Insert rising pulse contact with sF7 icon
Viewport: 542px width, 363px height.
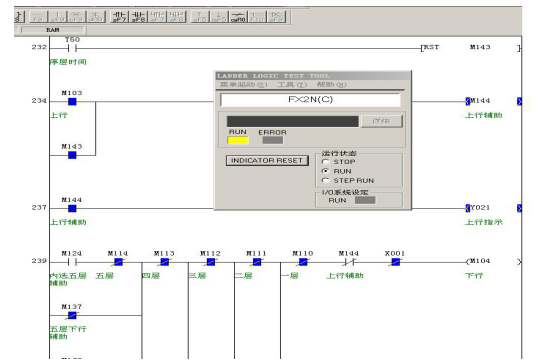tap(119, 16)
